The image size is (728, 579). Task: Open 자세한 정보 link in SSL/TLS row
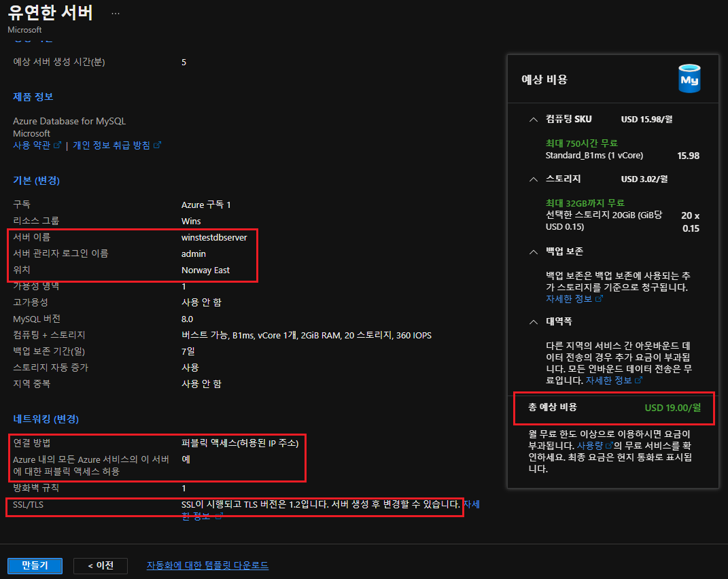tap(471, 505)
